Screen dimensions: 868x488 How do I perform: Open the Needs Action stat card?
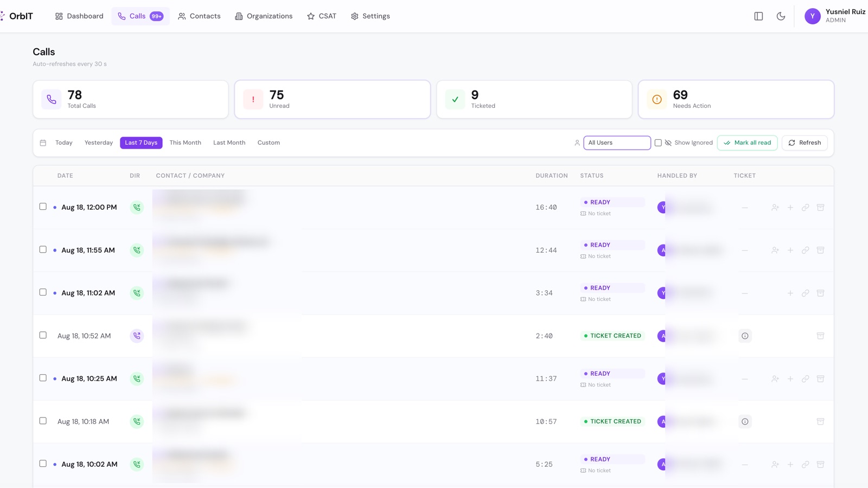pyautogui.click(x=736, y=99)
